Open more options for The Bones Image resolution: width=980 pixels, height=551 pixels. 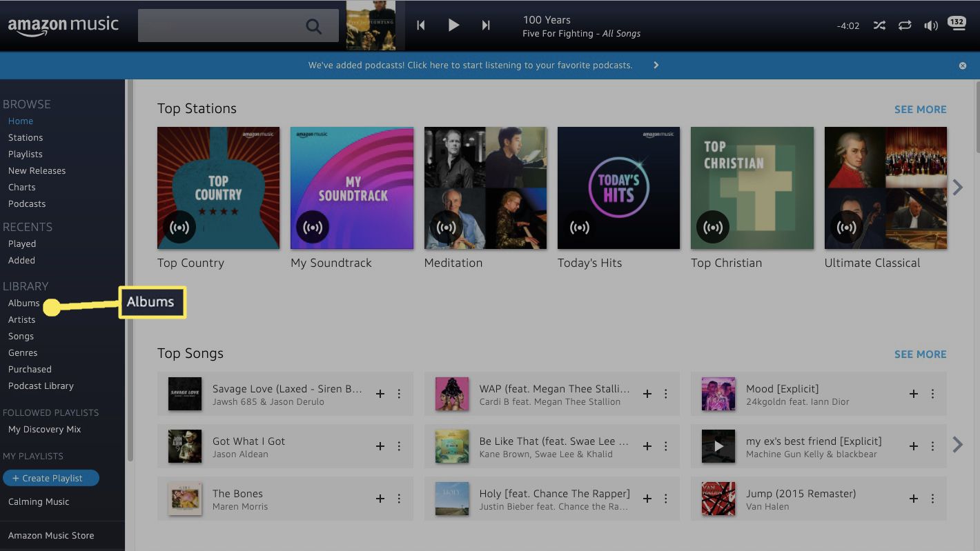[399, 499]
